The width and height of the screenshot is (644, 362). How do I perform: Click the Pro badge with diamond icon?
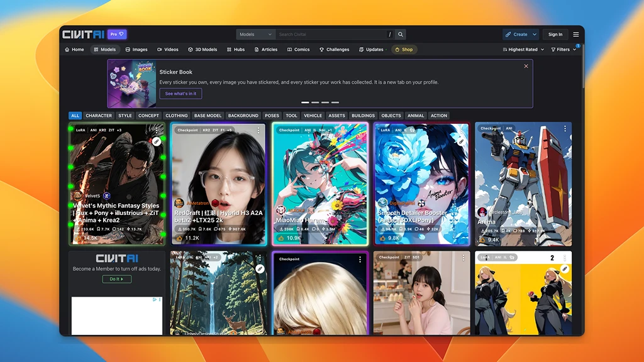click(x=117, y=35)
